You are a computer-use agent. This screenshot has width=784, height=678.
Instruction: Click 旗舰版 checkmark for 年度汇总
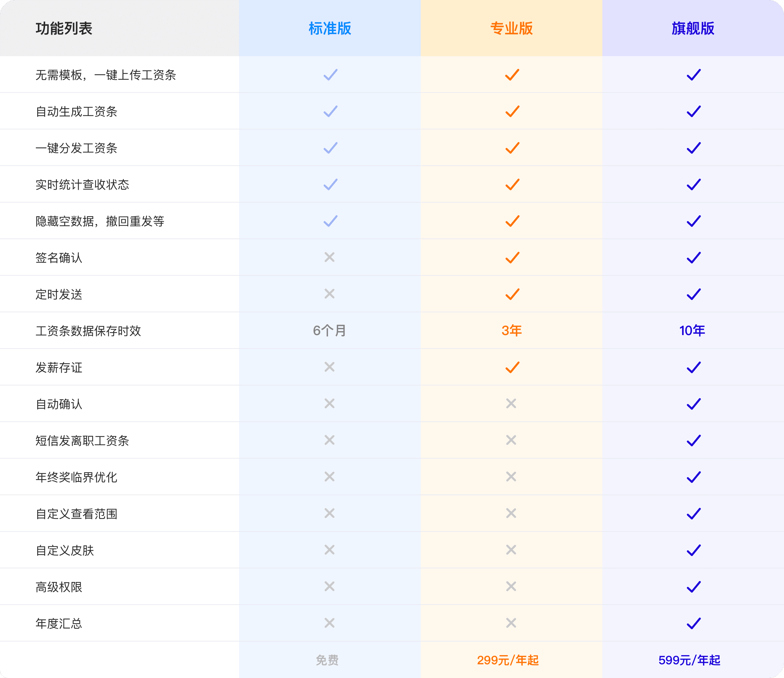coord(693,623)
